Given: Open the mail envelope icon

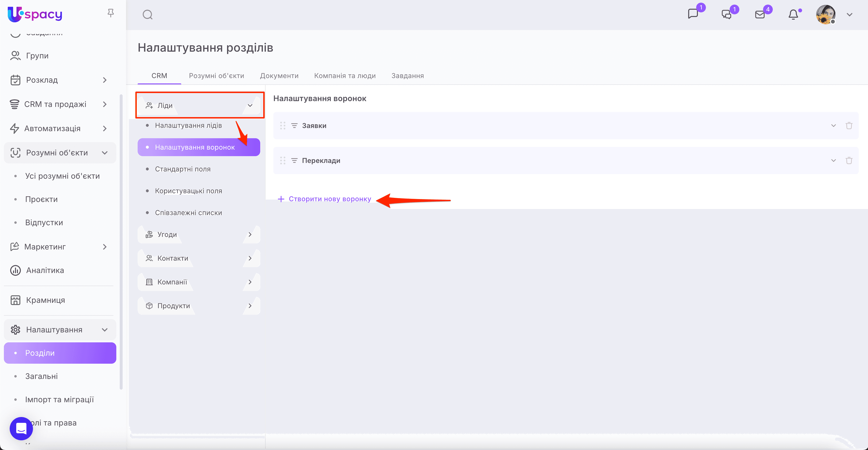Looking at the screenshot, I should 760,15.
